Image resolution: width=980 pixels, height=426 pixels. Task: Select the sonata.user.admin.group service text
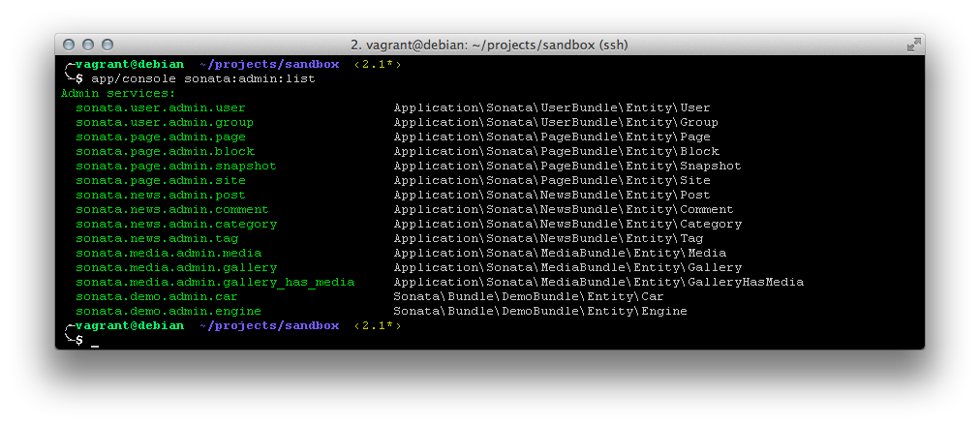click(165, 122)
